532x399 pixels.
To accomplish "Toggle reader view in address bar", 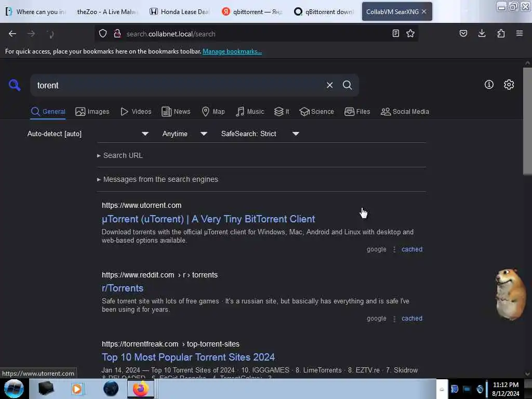I will click(x=395, y=33).
